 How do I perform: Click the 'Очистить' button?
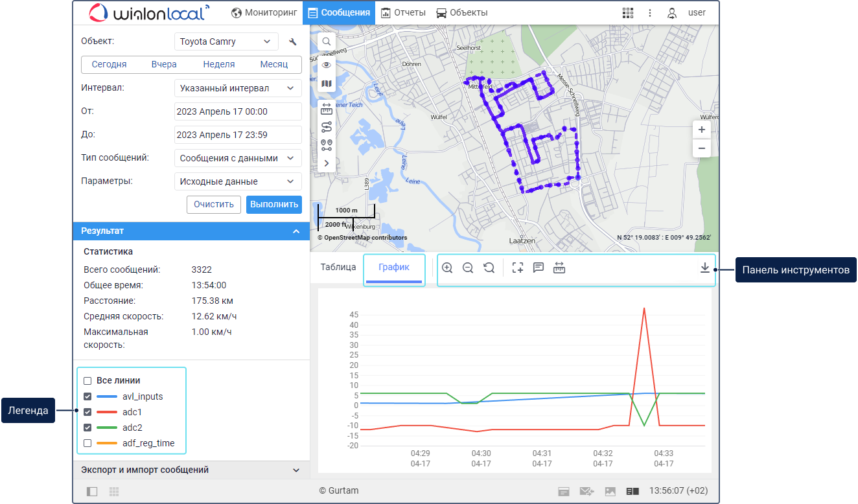click(214, 204)
